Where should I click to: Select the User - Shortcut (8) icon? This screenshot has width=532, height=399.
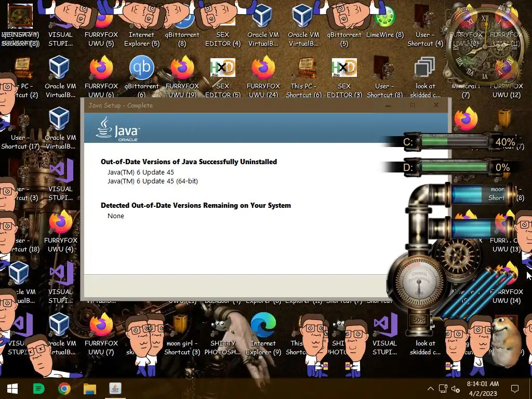point(385,77)
